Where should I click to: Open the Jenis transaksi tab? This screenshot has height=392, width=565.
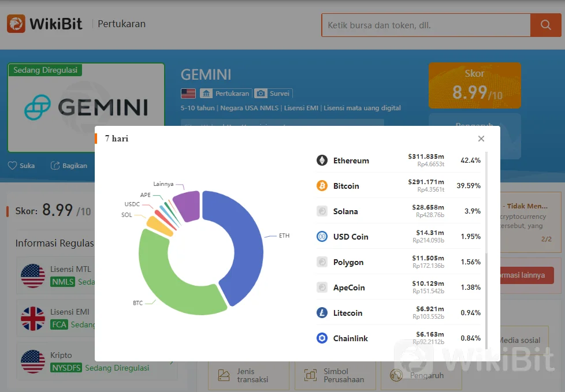[x=248, y=375]
